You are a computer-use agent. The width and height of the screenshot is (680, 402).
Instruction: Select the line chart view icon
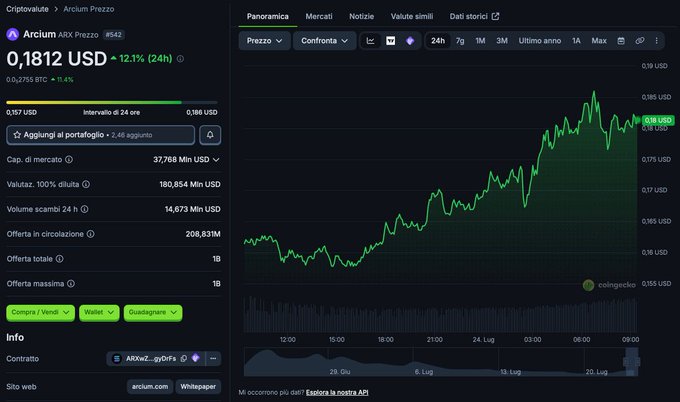tap(370, 41)
